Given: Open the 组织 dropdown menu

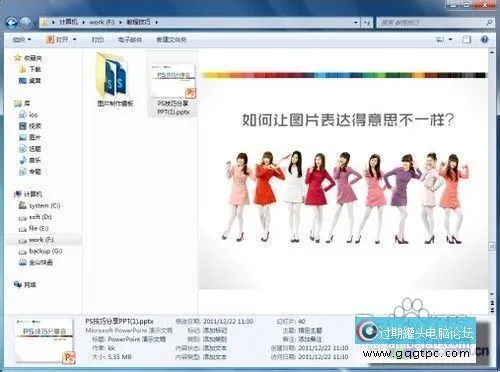Looking at the screenshot, I should [22, 40].
